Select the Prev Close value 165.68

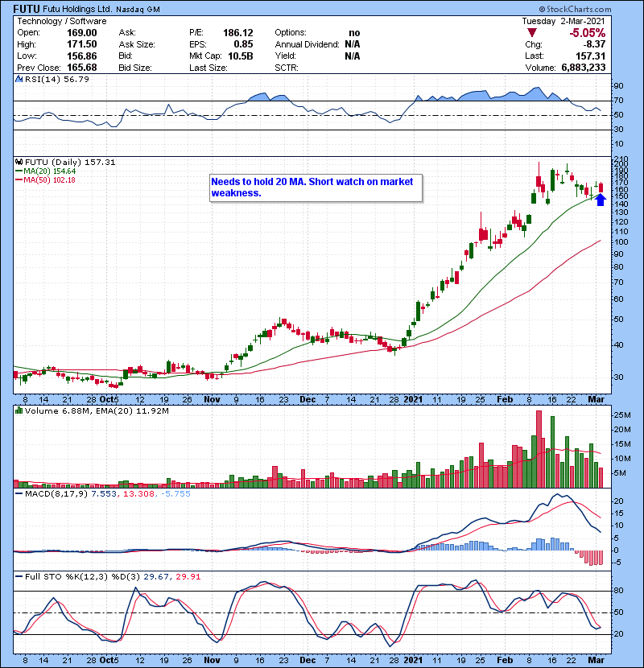82,68
